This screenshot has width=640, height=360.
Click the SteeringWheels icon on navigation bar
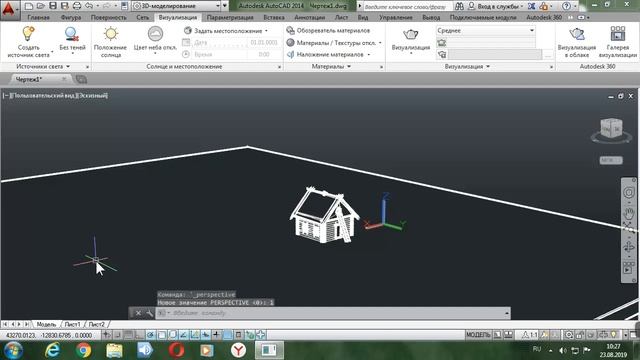pyautogui.click(x=629, y=192)
